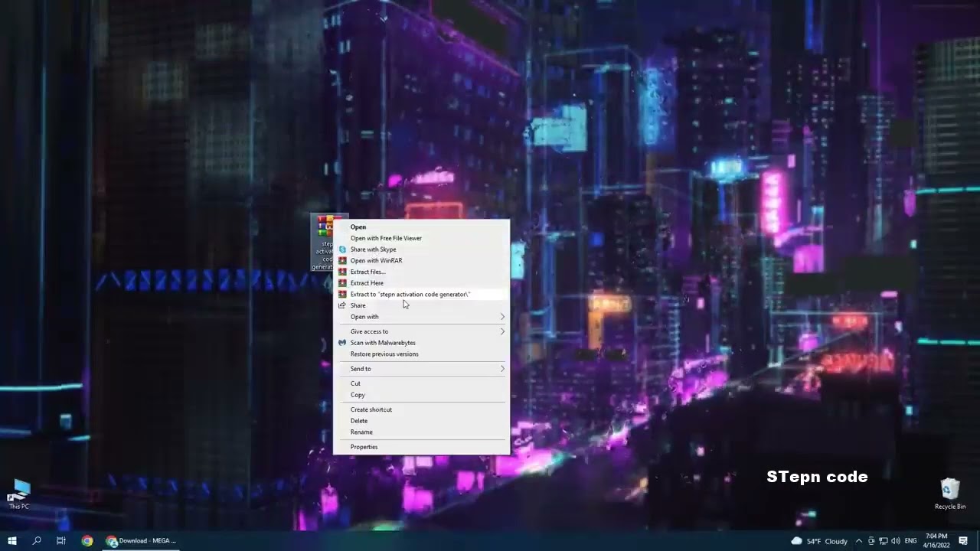Select Scan with Malwarebytes
The image size is (980, 551).
click(x=421, y=343)
